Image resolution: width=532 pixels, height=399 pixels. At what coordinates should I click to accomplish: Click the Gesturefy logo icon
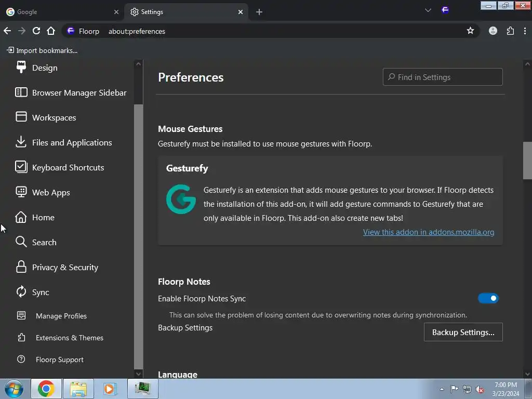(181, 199)
